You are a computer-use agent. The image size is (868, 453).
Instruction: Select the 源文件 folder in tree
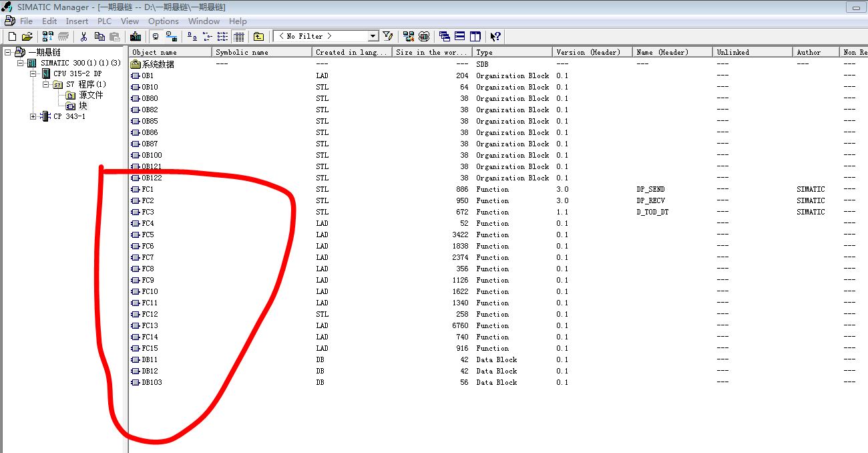90,95
